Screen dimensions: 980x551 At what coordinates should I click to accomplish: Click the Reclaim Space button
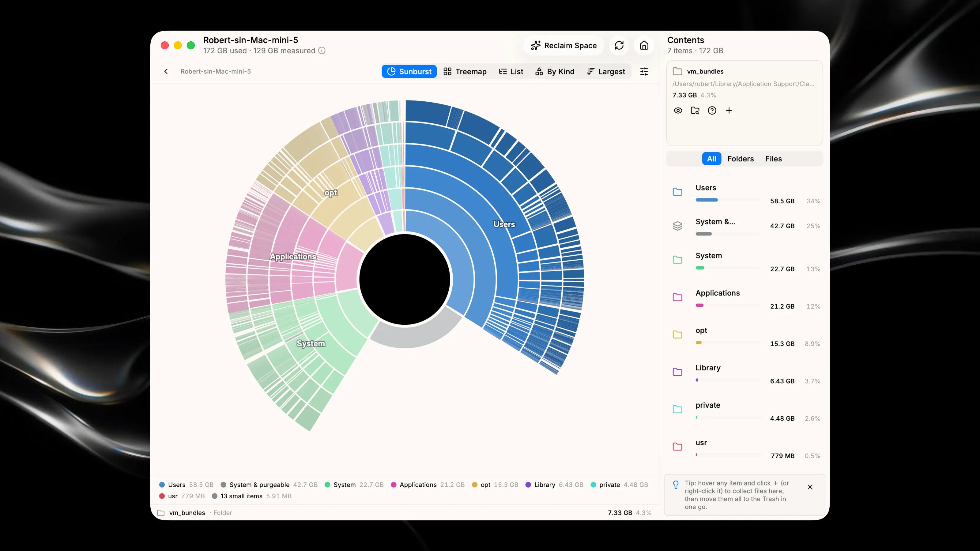click(563, 46)
